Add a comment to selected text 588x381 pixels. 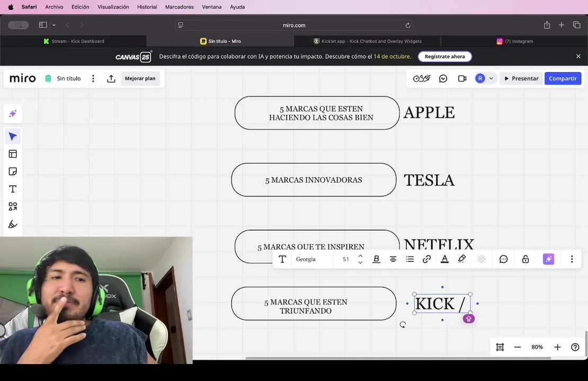click(x=504, y=259)
